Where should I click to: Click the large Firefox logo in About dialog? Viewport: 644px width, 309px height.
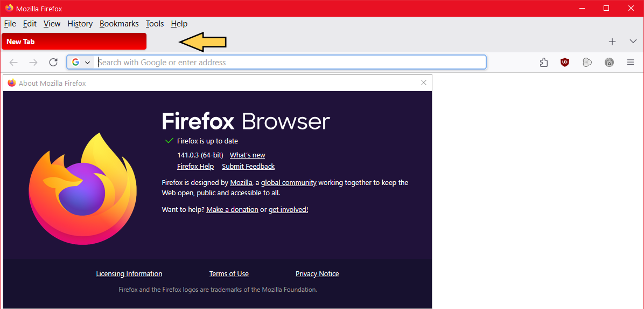point(82,189)
